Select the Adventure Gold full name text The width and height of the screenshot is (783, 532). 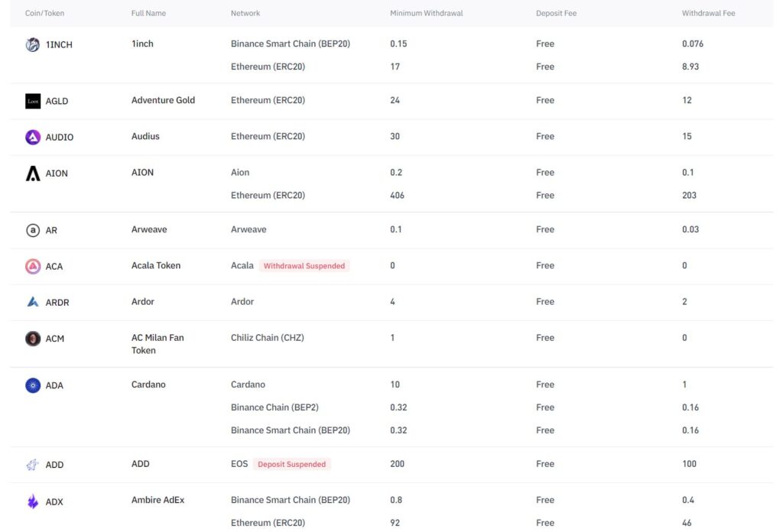(x=163, y=100)
